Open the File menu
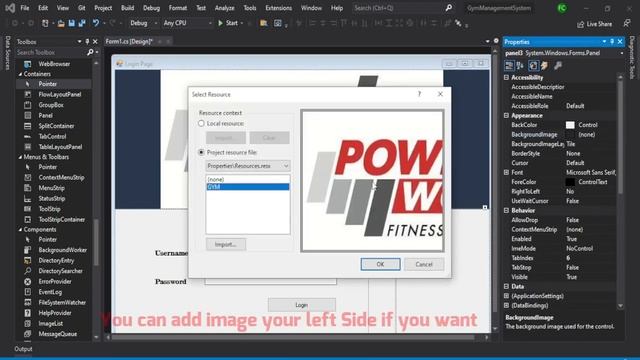The height and width of the screenshot is (360, 640). coord(24,8)
